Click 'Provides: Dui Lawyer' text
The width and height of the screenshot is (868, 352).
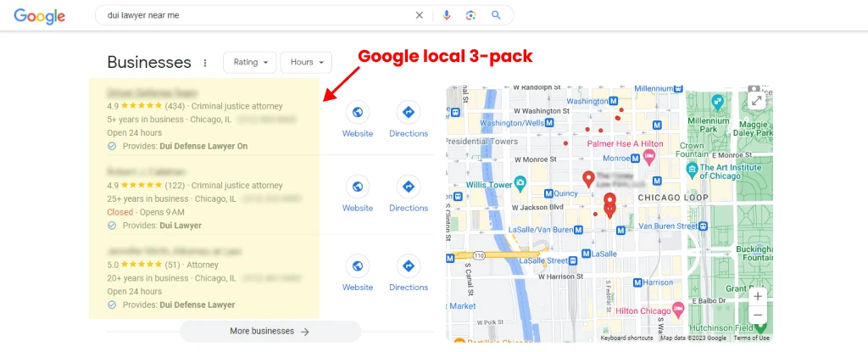click(x=162, y=226)
